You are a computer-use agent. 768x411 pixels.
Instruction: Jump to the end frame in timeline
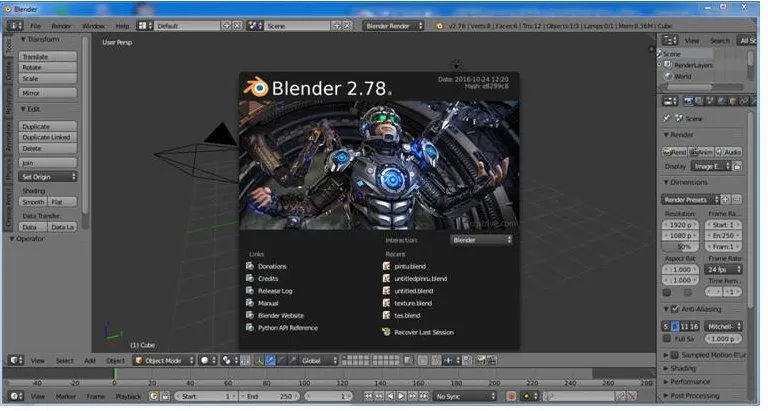point(424,396)
